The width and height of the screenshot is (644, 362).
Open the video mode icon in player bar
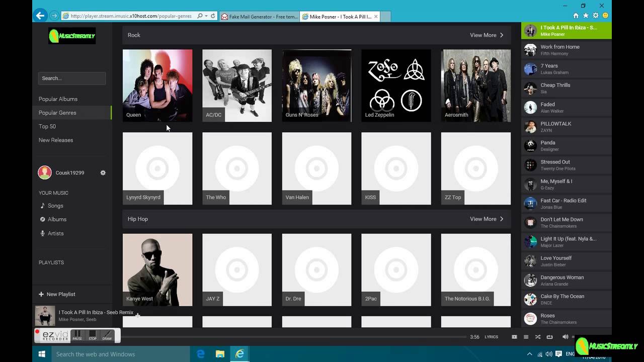(514, 337)
